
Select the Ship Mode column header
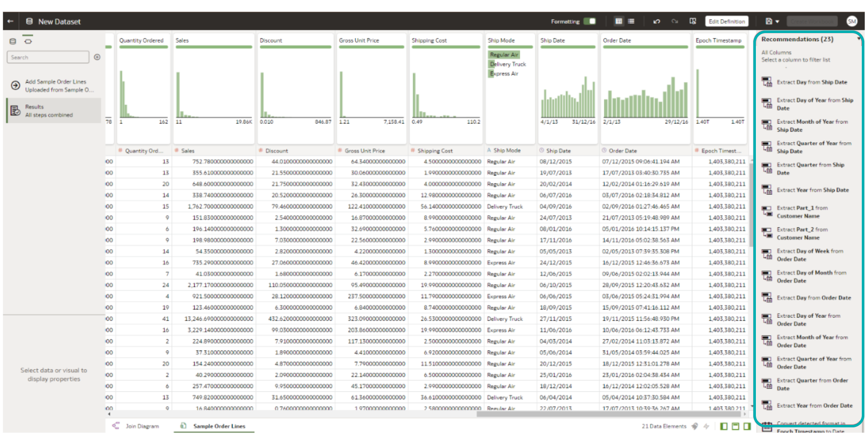tap(510, 150)
